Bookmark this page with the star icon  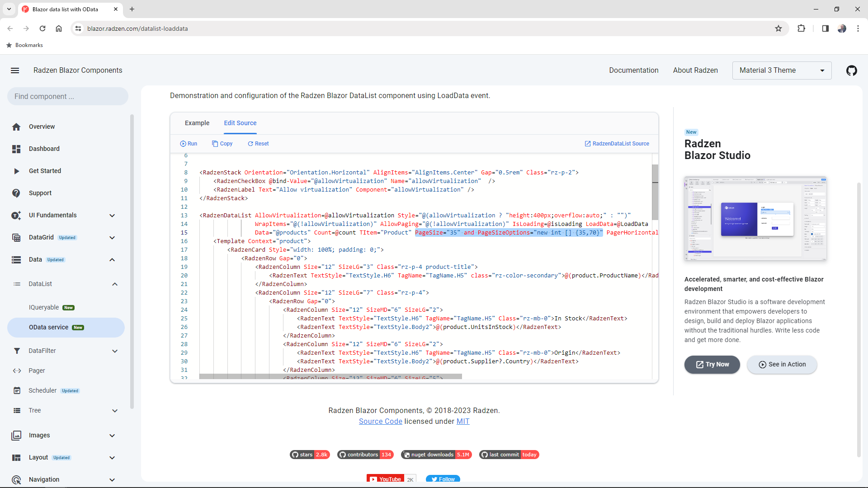[x=778, y=28]
